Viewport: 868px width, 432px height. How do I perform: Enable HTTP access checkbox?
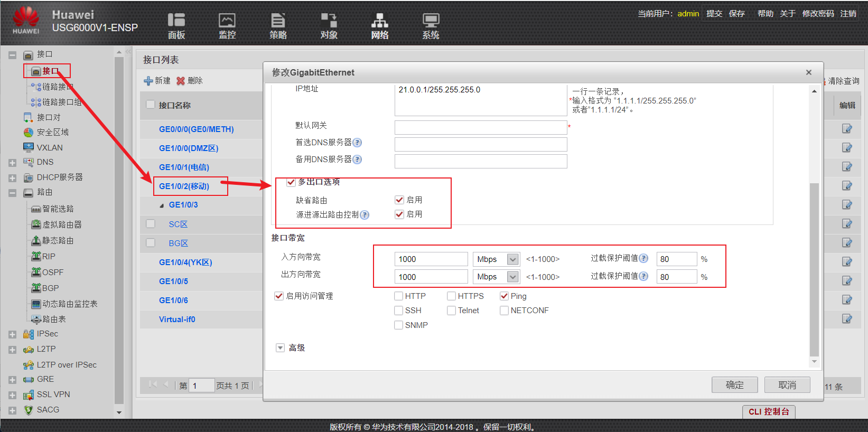[x=399, y=296]
